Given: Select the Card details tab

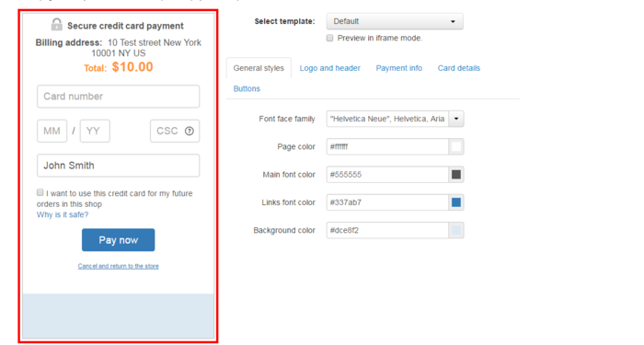Looking at the screenshot, I should (459, 68).
